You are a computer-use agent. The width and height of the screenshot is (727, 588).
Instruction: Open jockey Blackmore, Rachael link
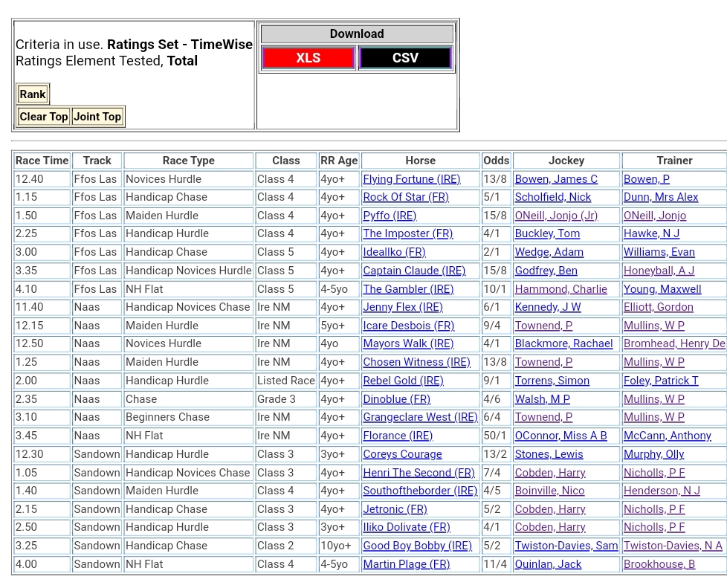[563, 343]
